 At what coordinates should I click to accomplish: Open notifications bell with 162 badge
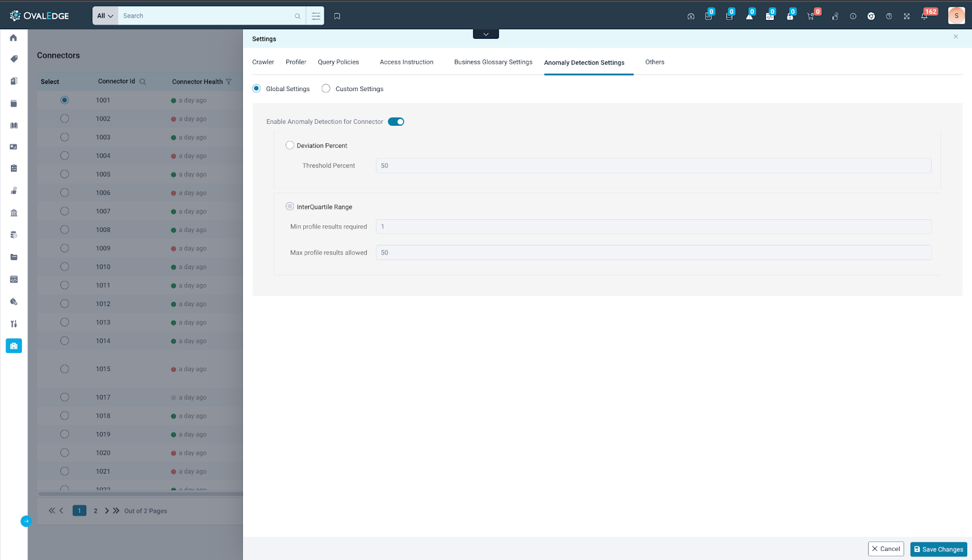[x=925, y=16]
